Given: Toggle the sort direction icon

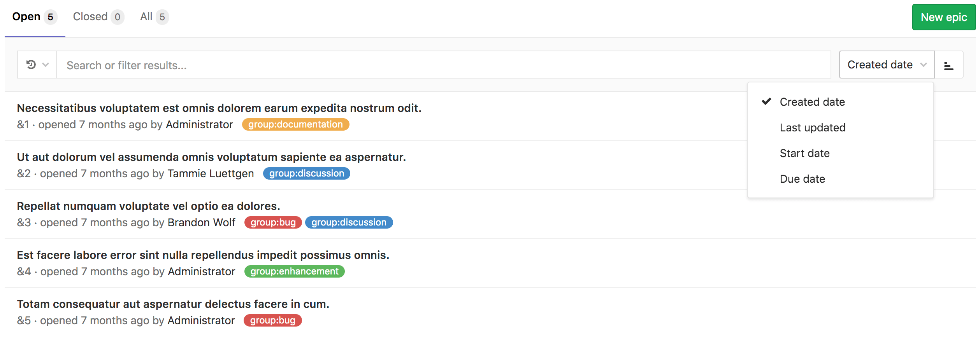Looking at the screenshot, I should 948,65.
